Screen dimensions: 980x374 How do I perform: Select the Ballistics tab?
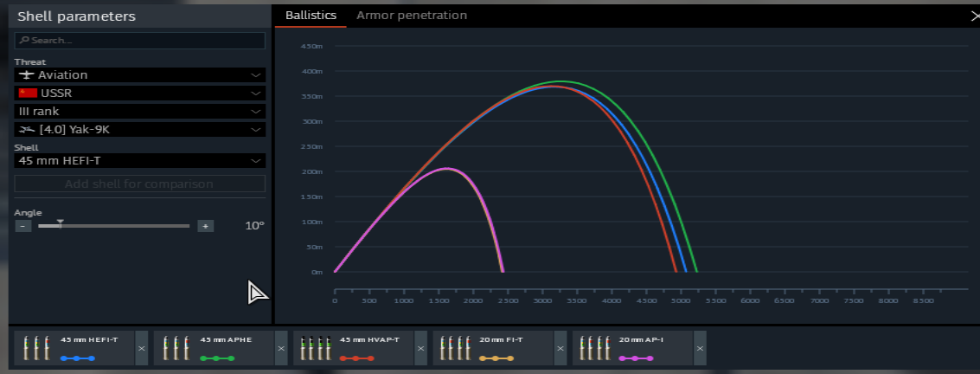click(311, 16)
